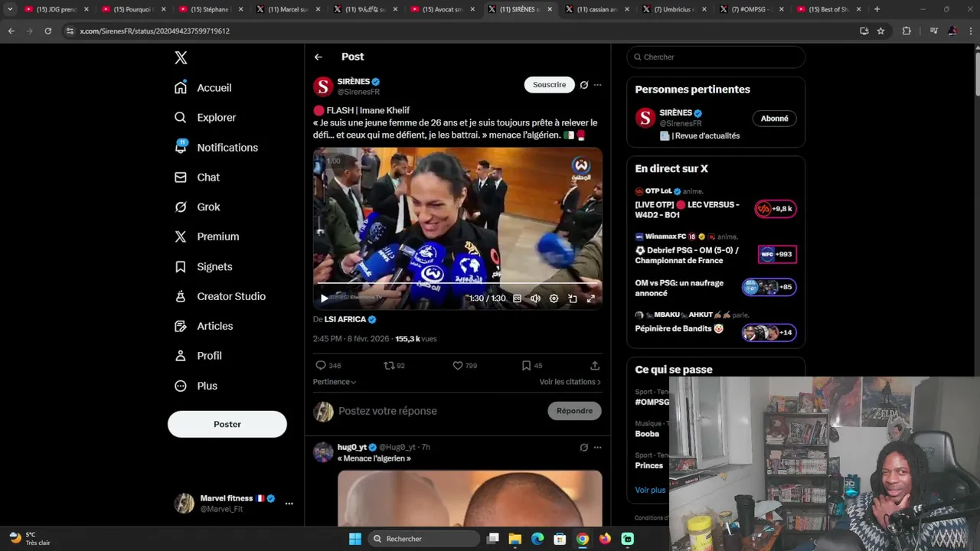Screen dimensions: 980x551
Task: Click Grok icon on SIRÈNES post
Action: 584,85
